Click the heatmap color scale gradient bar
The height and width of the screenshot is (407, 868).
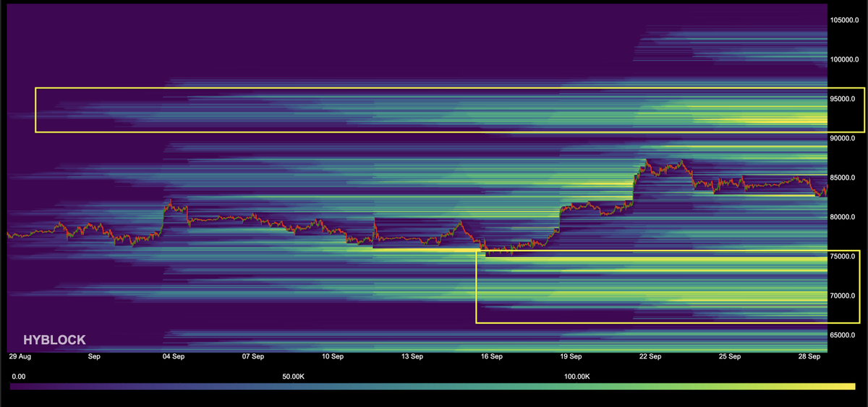point(433,388)
